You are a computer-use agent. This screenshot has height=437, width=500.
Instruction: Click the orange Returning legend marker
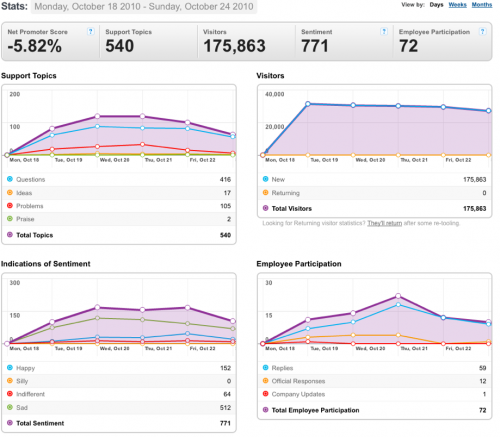click(x=265, y=193)
